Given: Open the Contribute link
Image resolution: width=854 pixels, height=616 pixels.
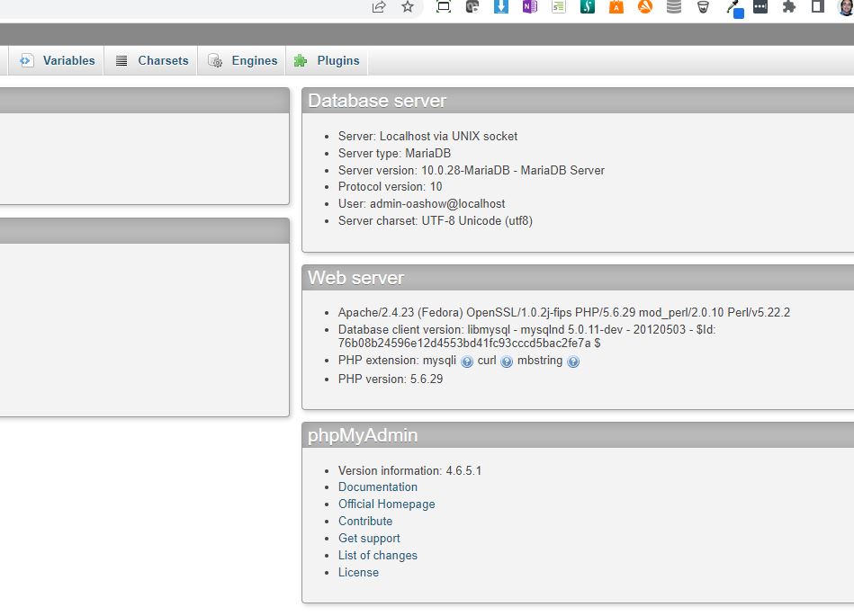Looking at the screenshot, I should [x=365, y=521].
